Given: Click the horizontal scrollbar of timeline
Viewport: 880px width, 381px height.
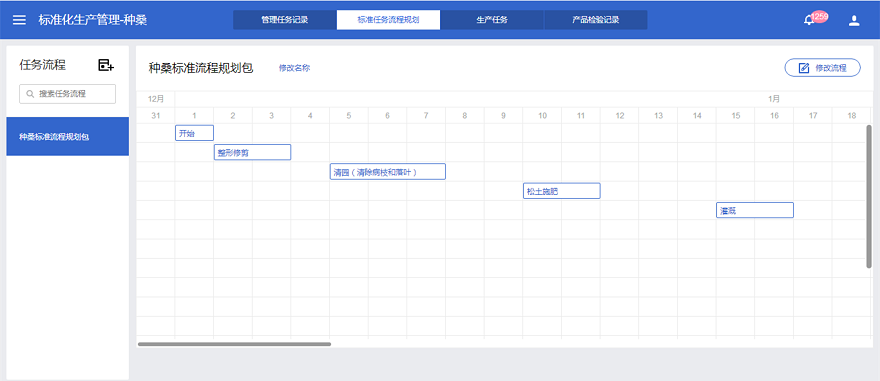Looking at the screenshot, I should tap(235, 344).
